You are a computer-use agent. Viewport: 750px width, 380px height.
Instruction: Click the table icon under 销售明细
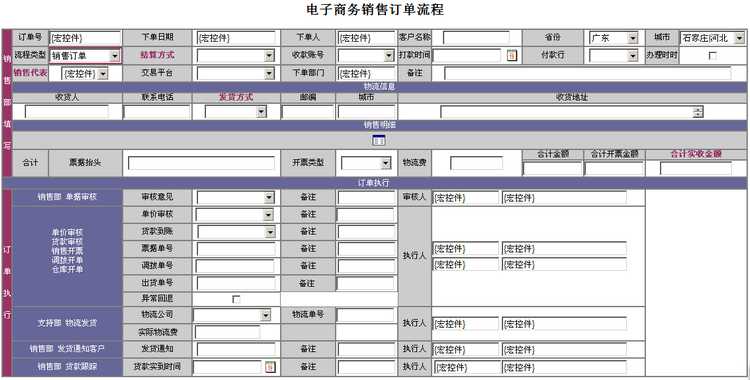(378, 140)
